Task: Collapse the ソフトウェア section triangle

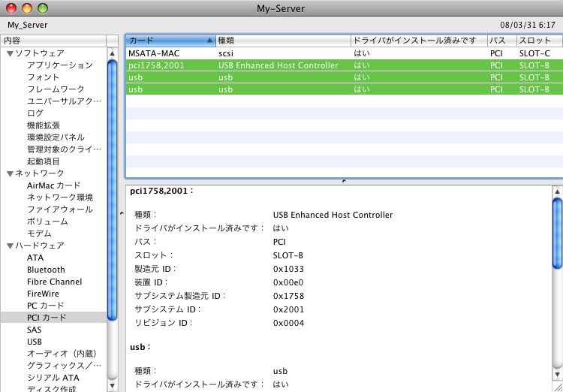Action: 10,53
